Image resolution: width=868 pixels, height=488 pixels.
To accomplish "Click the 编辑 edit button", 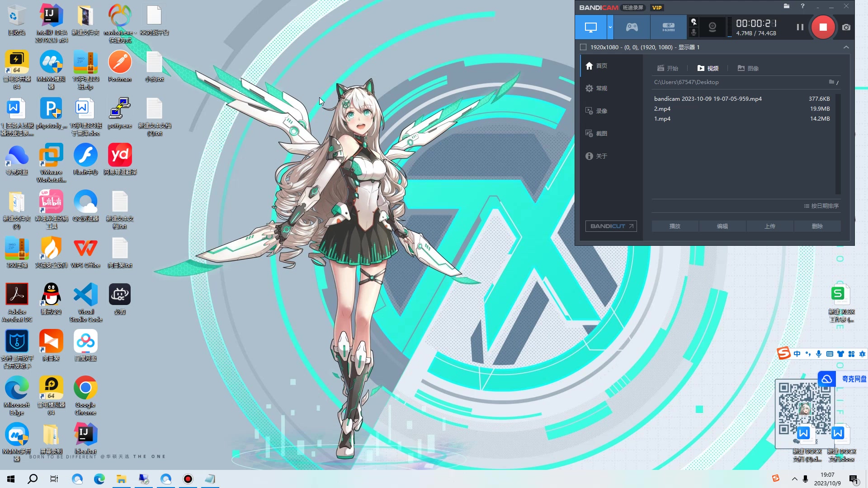I will (x=722, y=226).
